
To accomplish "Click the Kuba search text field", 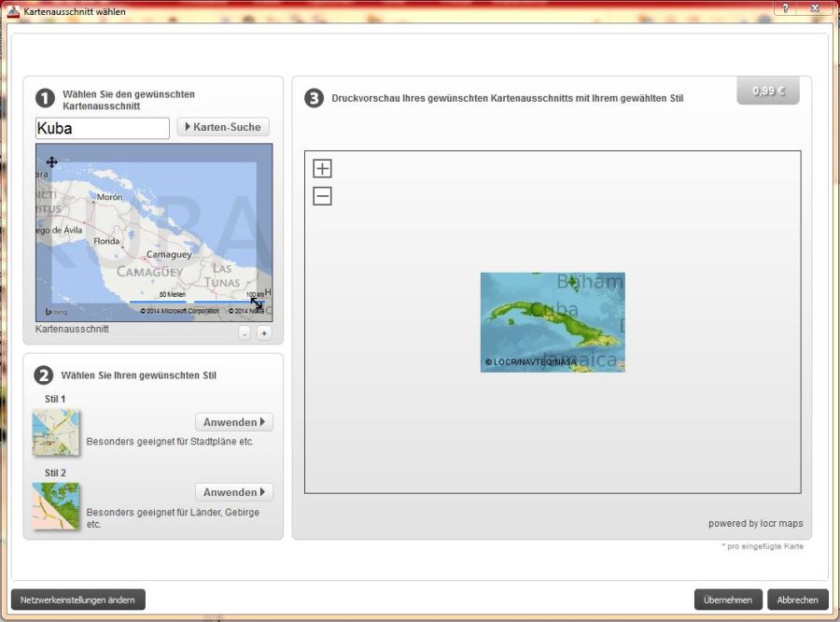I will click(x=102, y=128).
